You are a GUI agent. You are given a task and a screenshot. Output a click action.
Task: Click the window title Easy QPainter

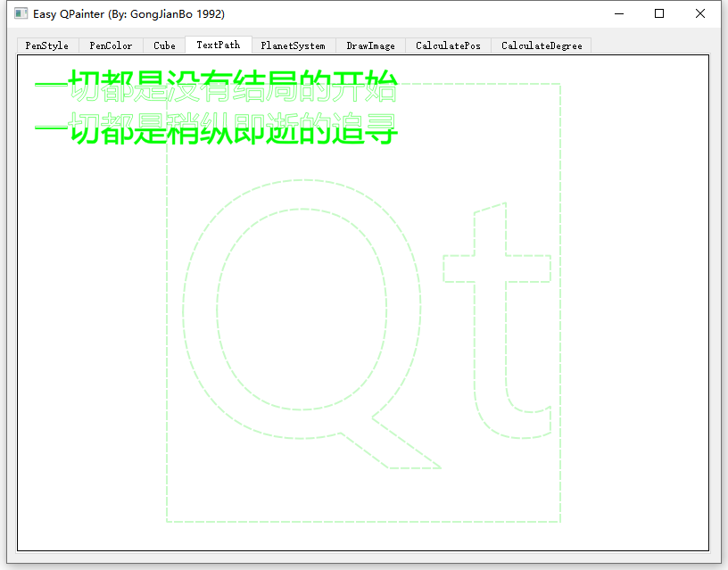pyautogui.click(x=128, y=14)
